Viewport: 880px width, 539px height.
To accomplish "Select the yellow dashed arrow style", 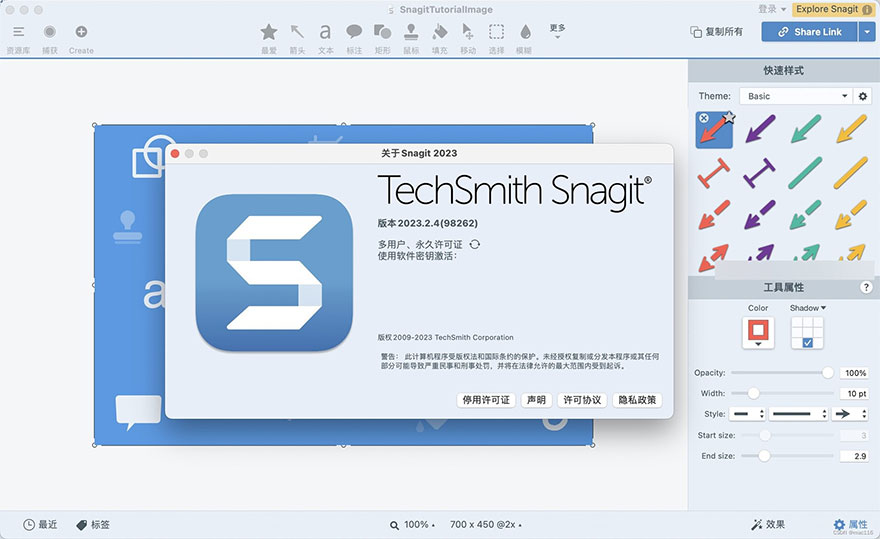I will click(x=851, y=215).
